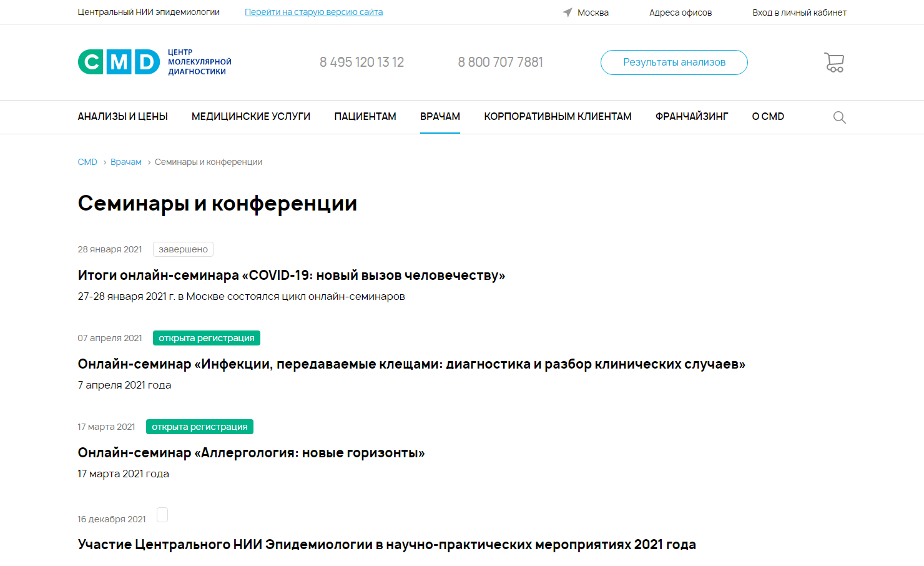Screen dimensions: 924x566
Task: Click открыта регистрация badge for 07 апреля
Action: pyautogui.click(x=206, y=338)
